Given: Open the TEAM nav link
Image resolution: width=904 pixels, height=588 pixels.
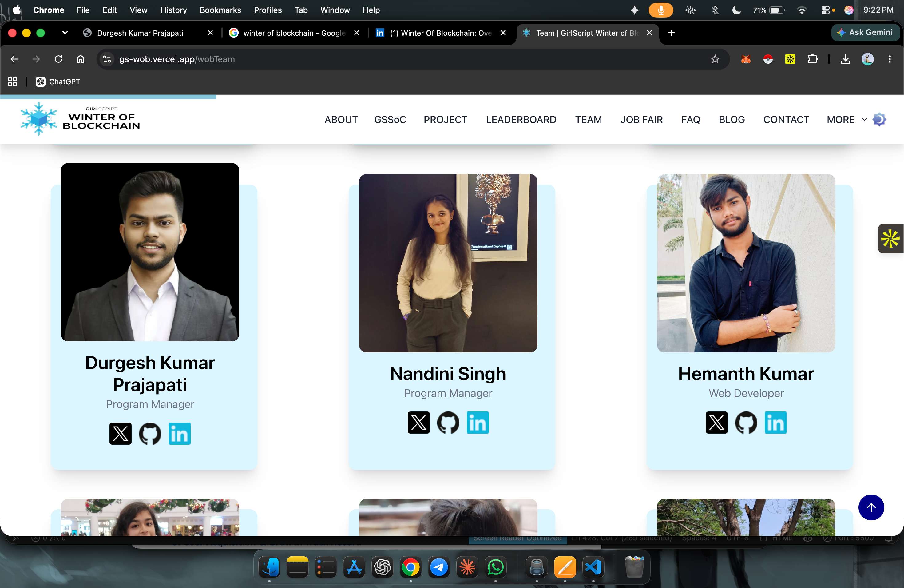Looking at the screenshot, I should [588, 120].
